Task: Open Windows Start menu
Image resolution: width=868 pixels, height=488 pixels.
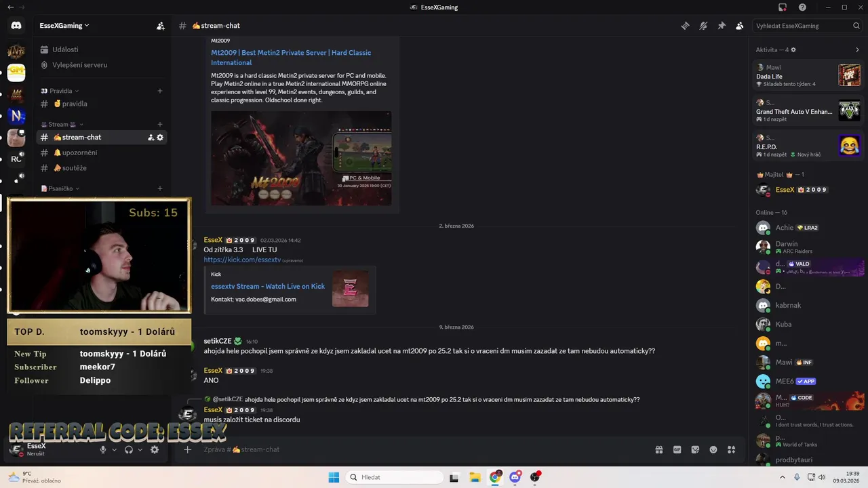Action: (334, 477)
